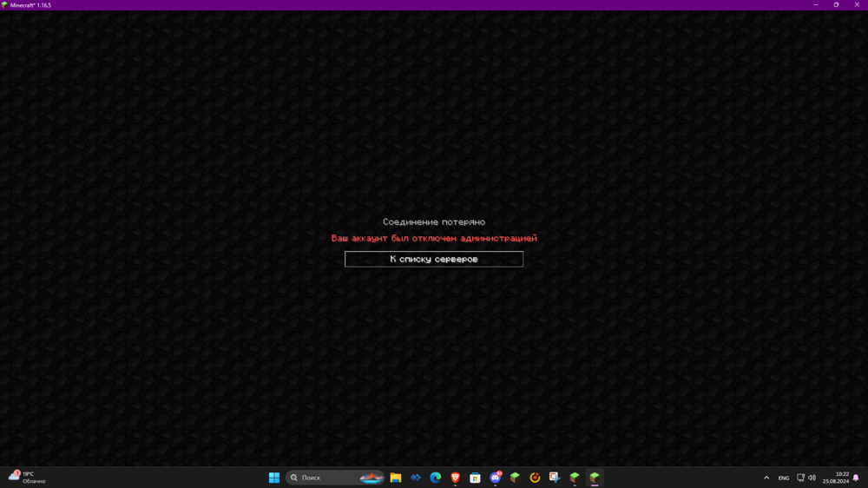Open the Windows Start menu
The width and height of the screenshot is (868, 488).
click(274, 478)
